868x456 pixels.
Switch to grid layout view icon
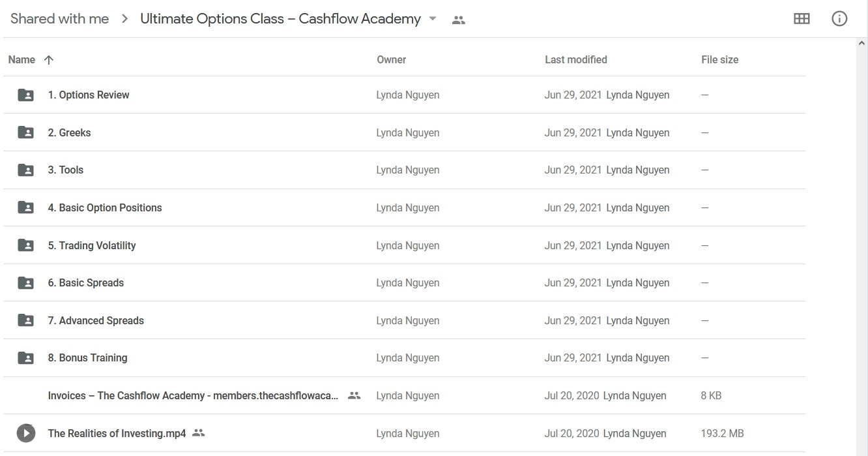(x=802, y=19)
